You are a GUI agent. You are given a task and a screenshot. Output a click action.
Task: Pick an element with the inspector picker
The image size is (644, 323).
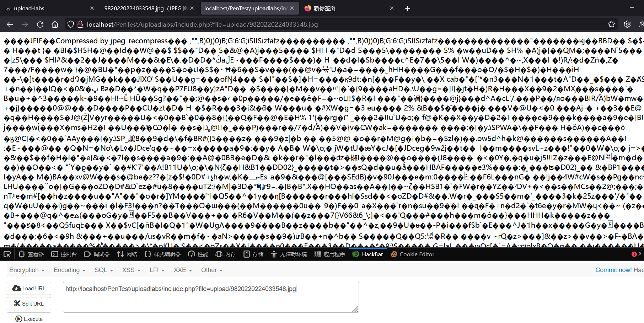point(7,254)
